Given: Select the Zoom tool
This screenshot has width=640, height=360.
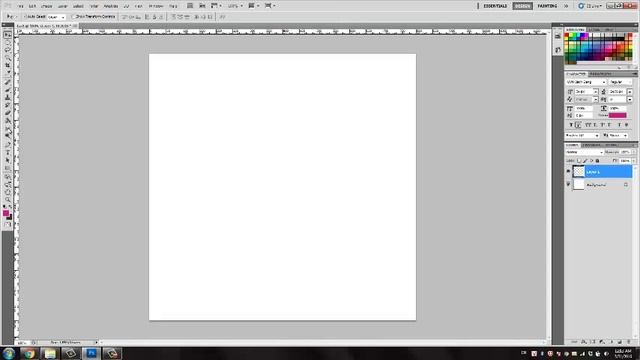Looking at the screenshot, I should click(x=7, y=200).
